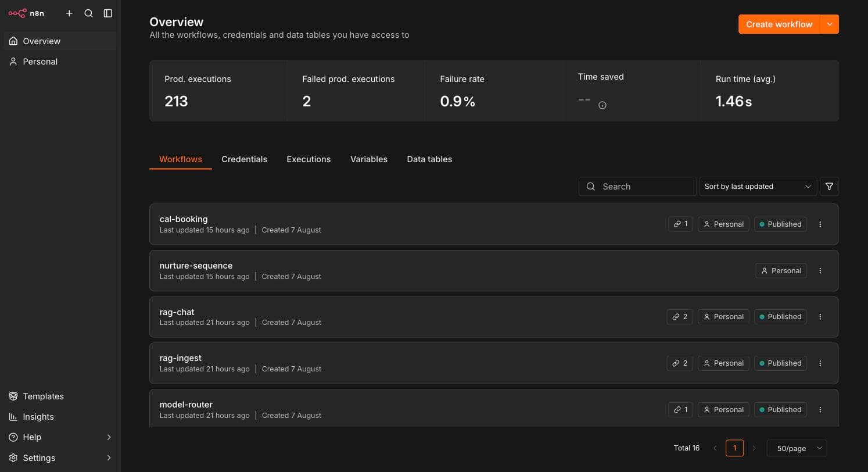Image resolution: width=868 pixels, height=472 pixels.
Task: Click the Prod. executions 213 card
Action: (218, 91)
